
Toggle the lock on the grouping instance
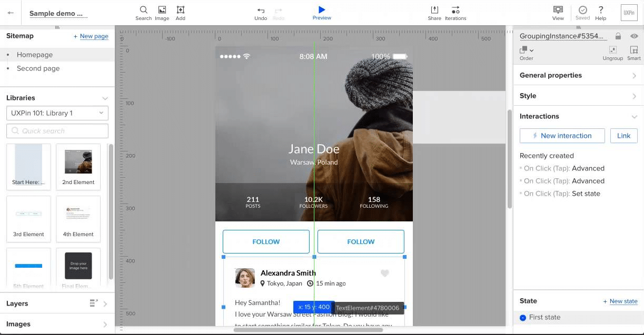(618, 36)
